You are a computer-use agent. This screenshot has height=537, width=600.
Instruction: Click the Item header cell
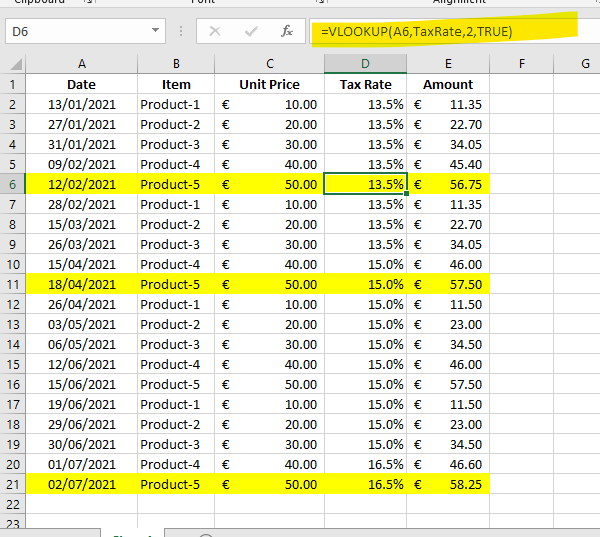(176, 84)
